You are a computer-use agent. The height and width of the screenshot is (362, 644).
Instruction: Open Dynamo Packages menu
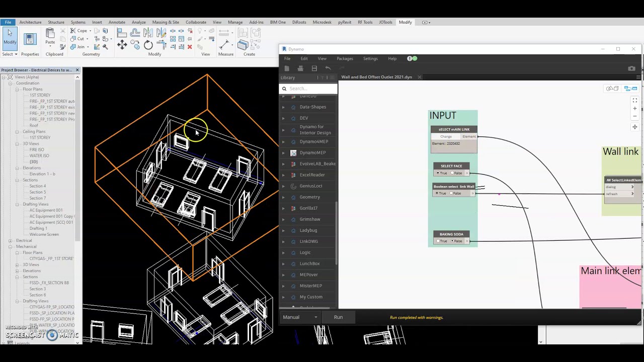pyautogui.click(x=345, y=59)
